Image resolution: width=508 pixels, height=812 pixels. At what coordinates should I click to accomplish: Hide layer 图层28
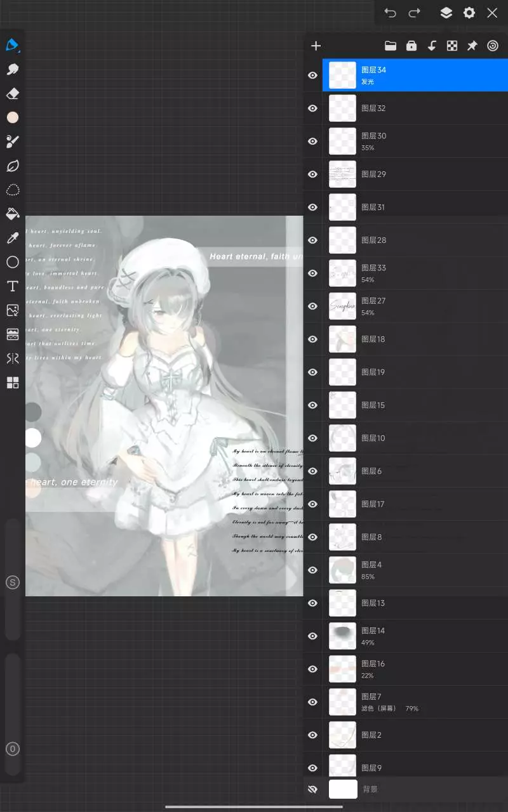[x=312, y=240]
